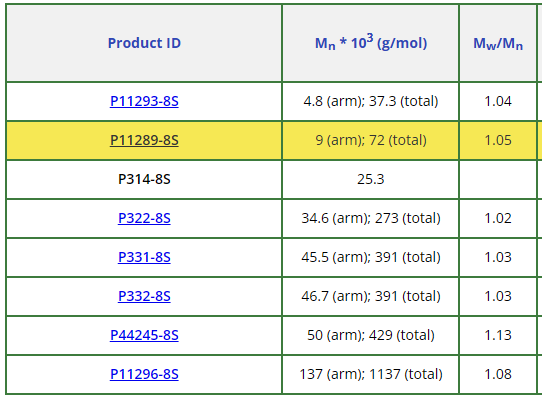Select the 25.3 molecular weight cell
The width and height of the screenshot is (542, 398).
click(x=371, y=179)
